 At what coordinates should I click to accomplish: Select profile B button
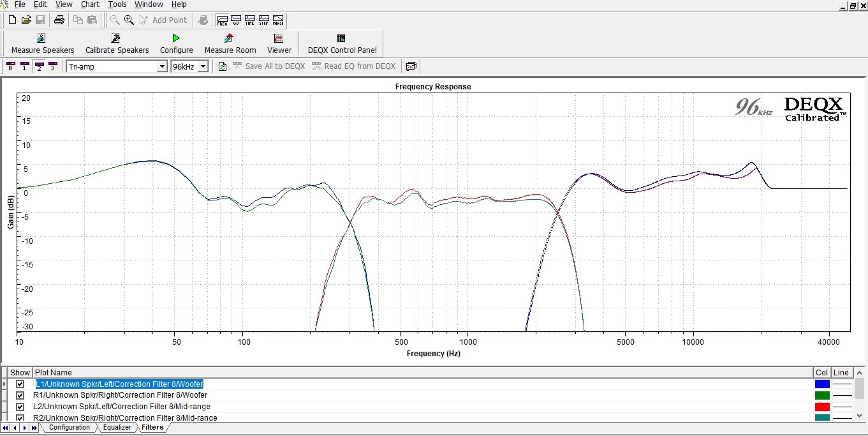pos(10,66)
